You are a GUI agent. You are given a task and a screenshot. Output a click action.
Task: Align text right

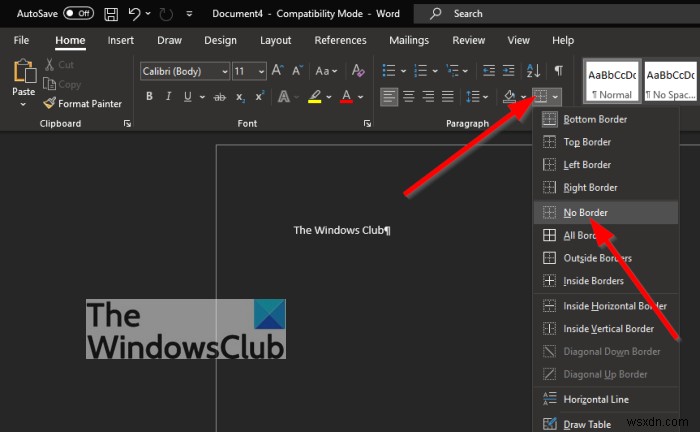click(x=428, y=96)
